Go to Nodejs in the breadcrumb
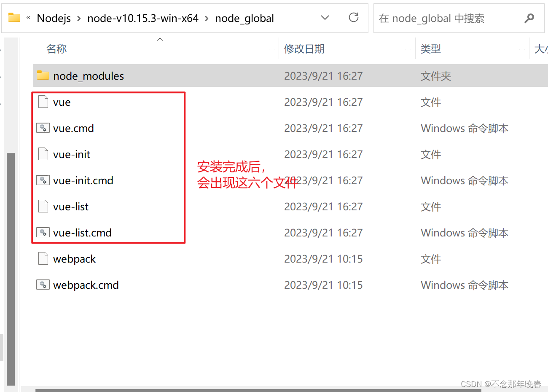Viewport: 548px width, 392px height. tap(54, 18)
